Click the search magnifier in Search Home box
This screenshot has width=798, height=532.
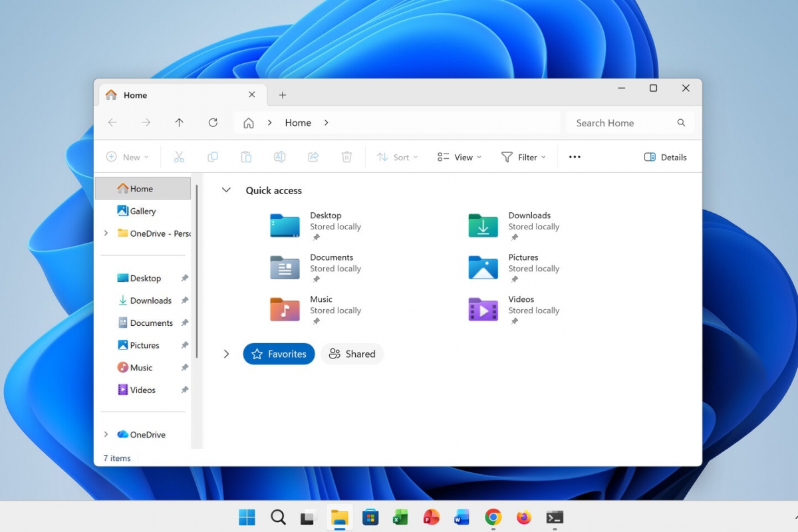pyautogui.click(x=681, y=122)
